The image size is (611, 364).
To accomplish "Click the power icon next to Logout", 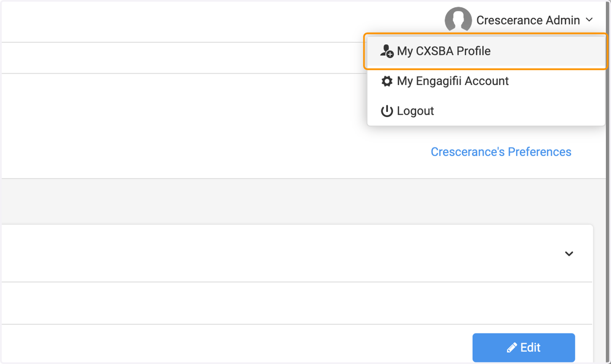I will (x=387, y=111).
